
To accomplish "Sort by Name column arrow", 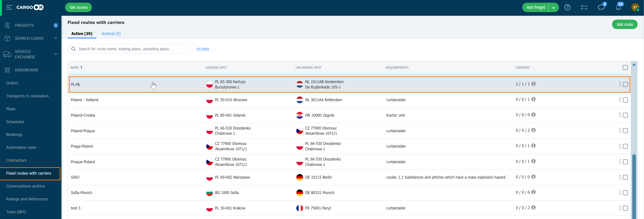I will point(81,67).
